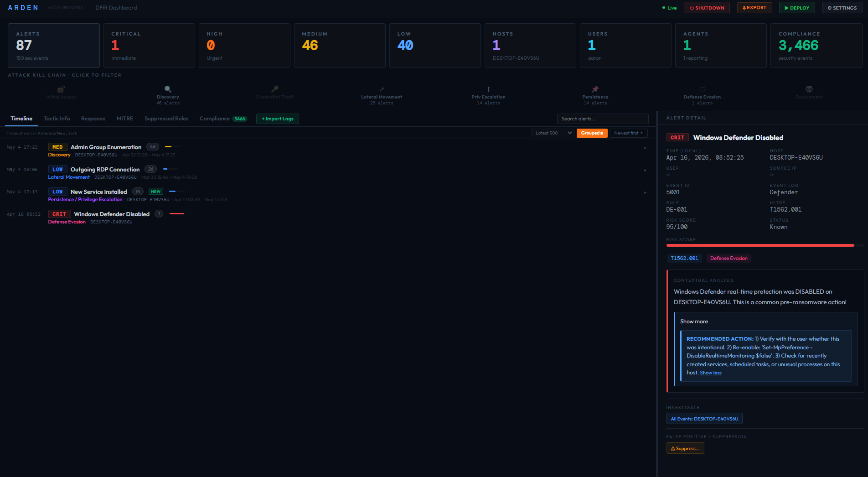Screen dimensions: 868x477
Task: Expand the Admin Group Enumeration row arrow
Action: (645, 148)
